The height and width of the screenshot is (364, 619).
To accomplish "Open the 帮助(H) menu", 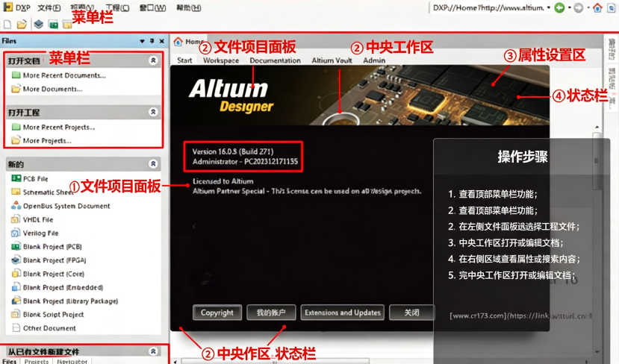I will point(189,8).
